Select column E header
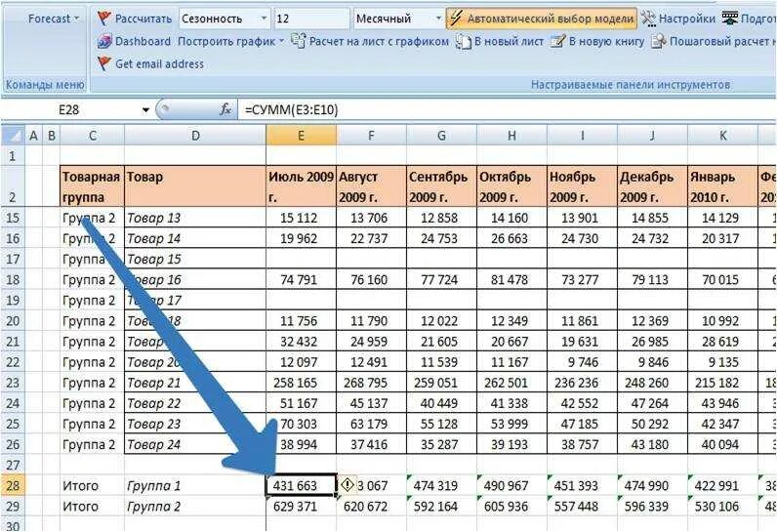 pyautogui.click(x=301, y=136)
